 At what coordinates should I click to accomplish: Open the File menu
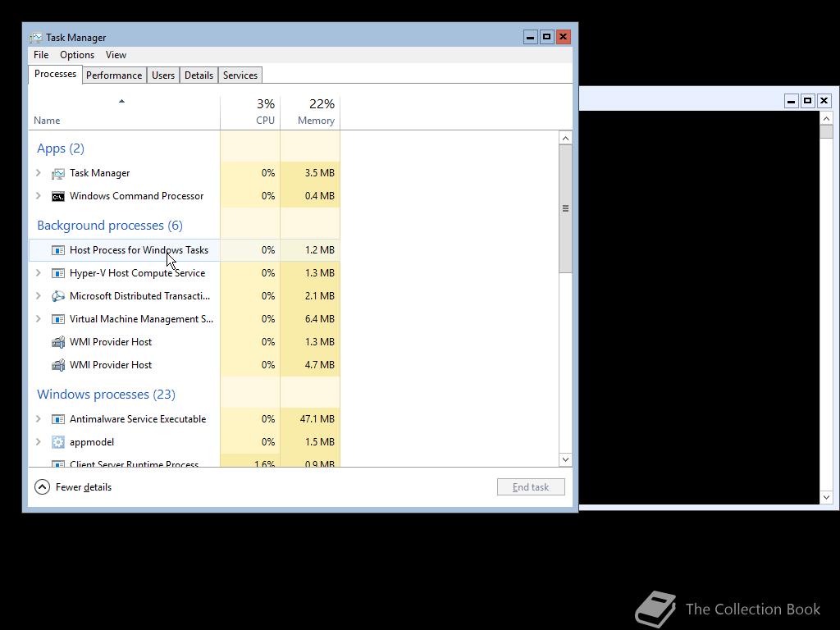(41, 55)
